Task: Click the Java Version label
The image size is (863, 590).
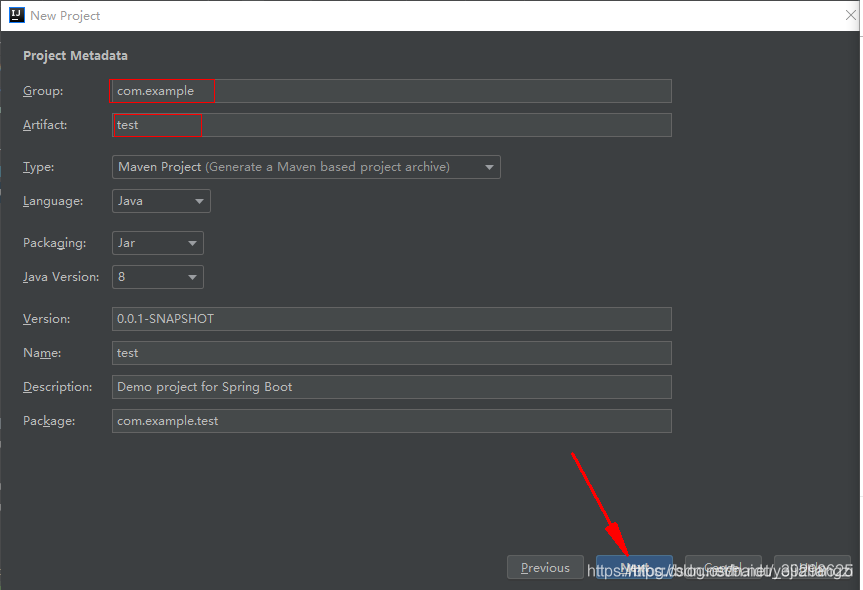Action: click(61, 277)
